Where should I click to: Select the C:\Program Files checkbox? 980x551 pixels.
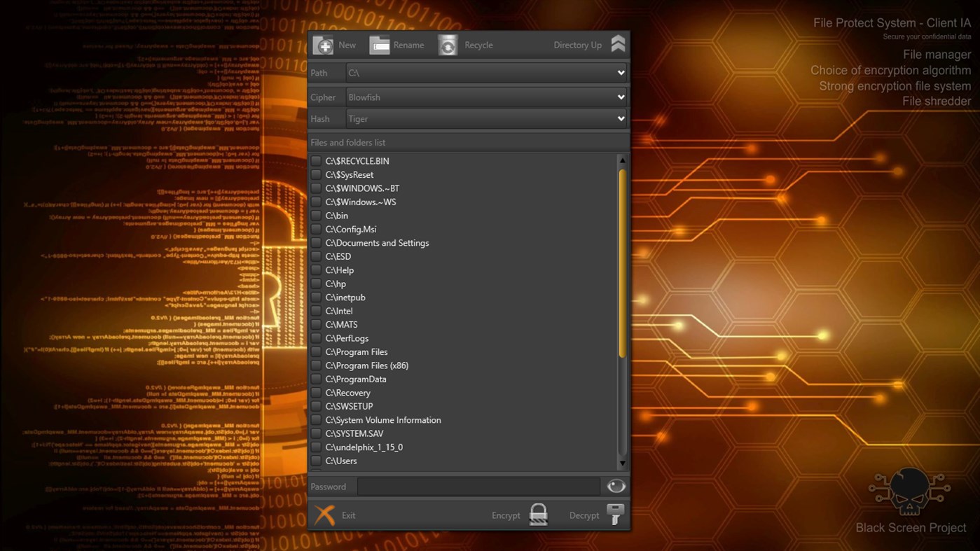click(x=316, y=351)
